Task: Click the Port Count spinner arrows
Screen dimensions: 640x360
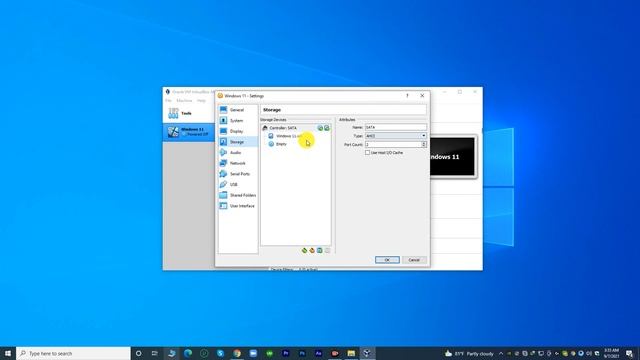Action: [424, 144]
